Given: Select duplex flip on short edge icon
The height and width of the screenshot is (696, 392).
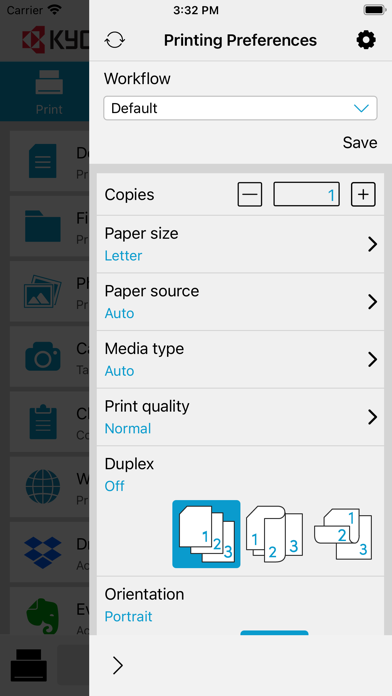Looking at the screenshot, I should click(x=343, y=534).
